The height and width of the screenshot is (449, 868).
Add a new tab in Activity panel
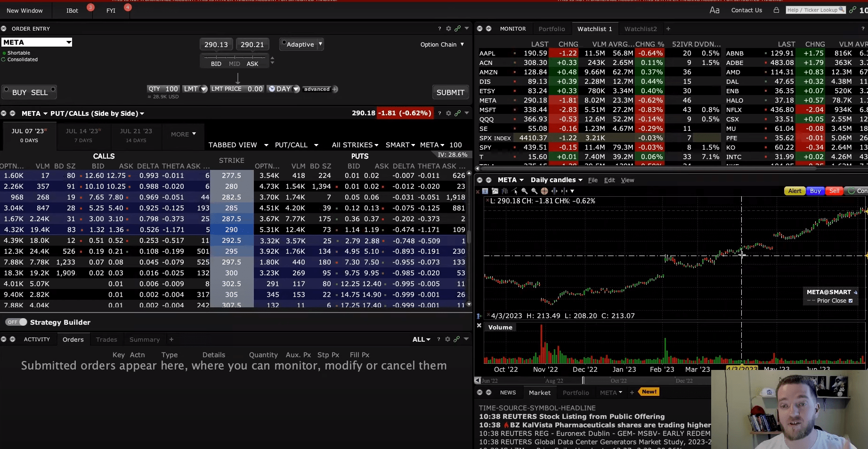tap(171, 339)
